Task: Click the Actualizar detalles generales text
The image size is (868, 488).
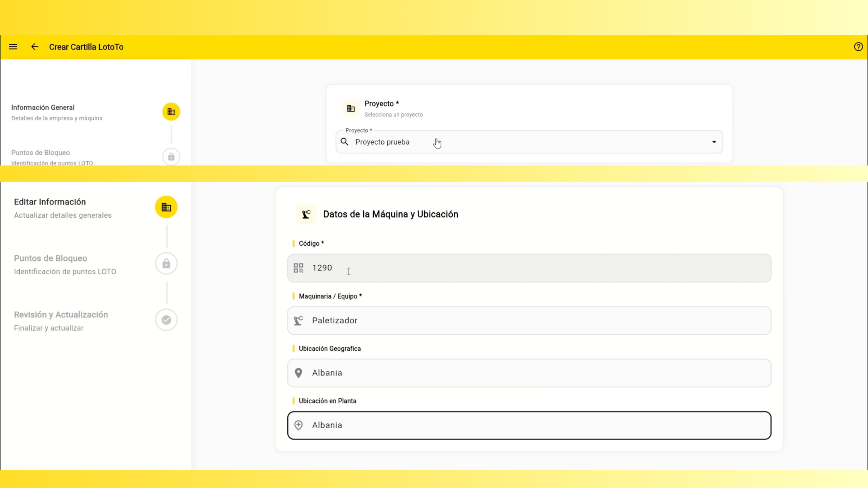Action: (x=63, y=215)
